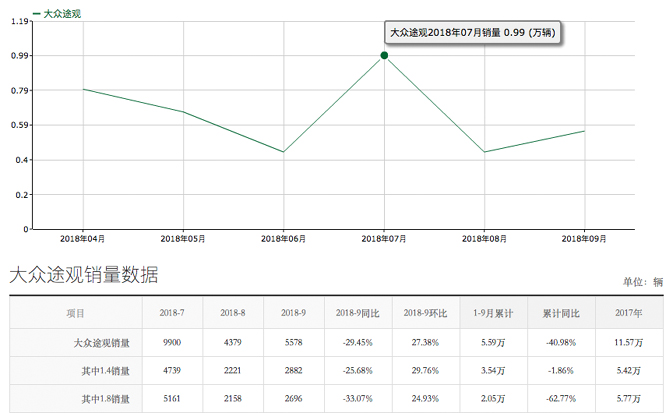Click the 2018-8 column header

tap(233, 313)
